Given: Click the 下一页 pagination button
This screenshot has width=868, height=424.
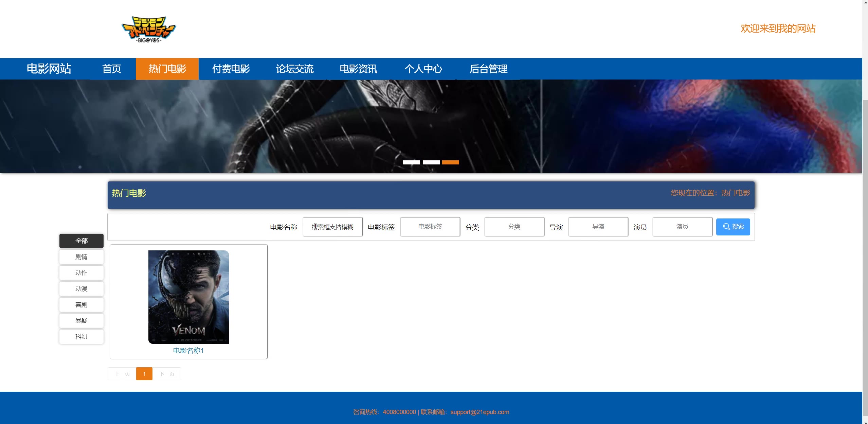Looking at the screenshot, I should point(167,374).
